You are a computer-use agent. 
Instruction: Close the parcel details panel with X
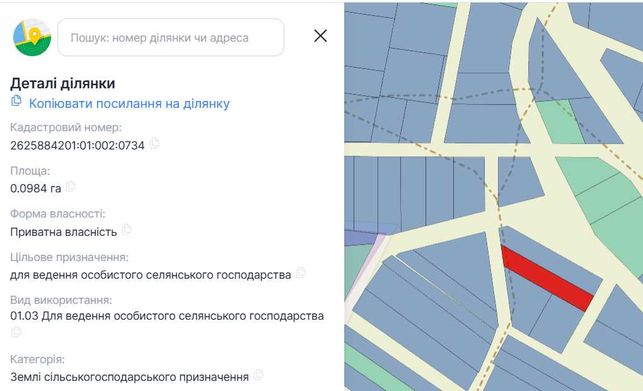click(x=320, y=36)
